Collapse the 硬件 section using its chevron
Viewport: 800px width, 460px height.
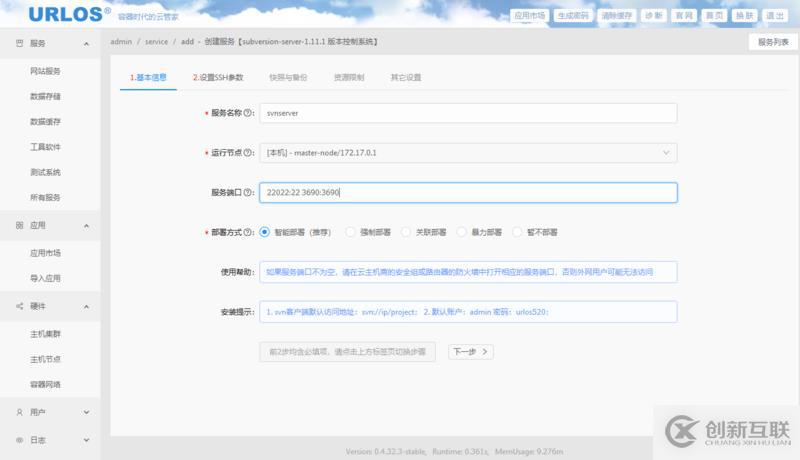coord(86,306)
